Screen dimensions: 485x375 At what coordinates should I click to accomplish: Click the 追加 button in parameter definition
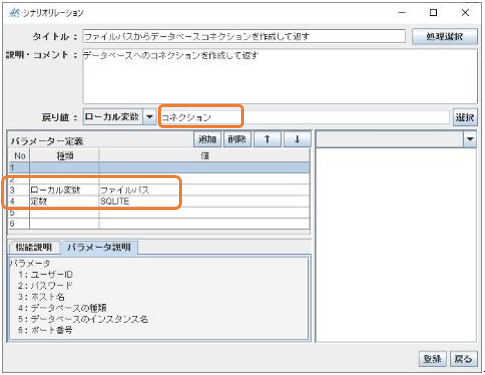[207, 139]
